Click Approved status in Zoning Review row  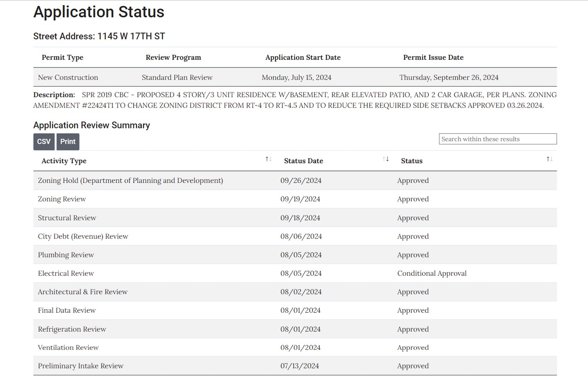coord(413,199)
